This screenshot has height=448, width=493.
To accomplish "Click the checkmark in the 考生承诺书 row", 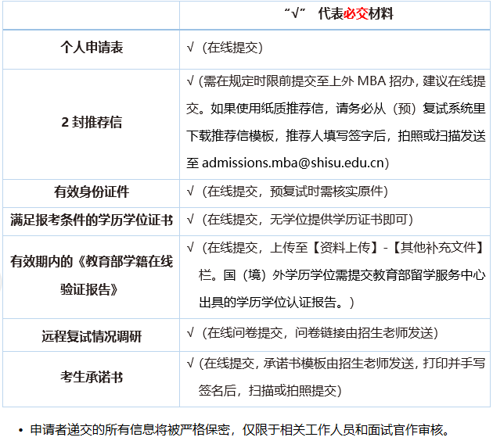I will pos(191,364).
